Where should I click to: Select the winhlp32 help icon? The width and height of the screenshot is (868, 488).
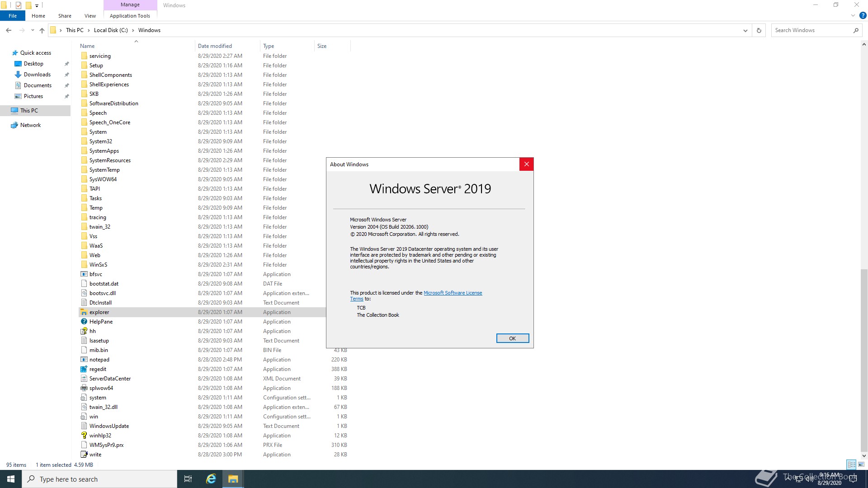click(x=84, y=436)
